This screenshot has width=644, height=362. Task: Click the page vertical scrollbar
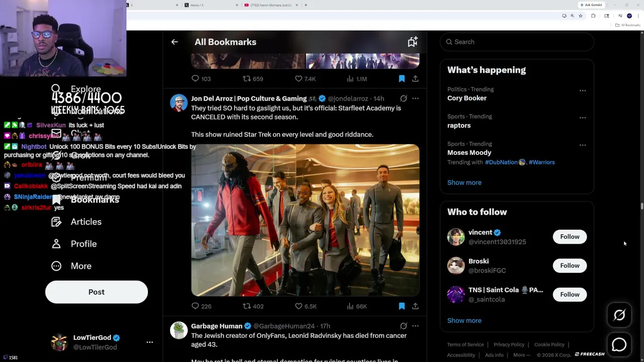click(x=642, y=207)
